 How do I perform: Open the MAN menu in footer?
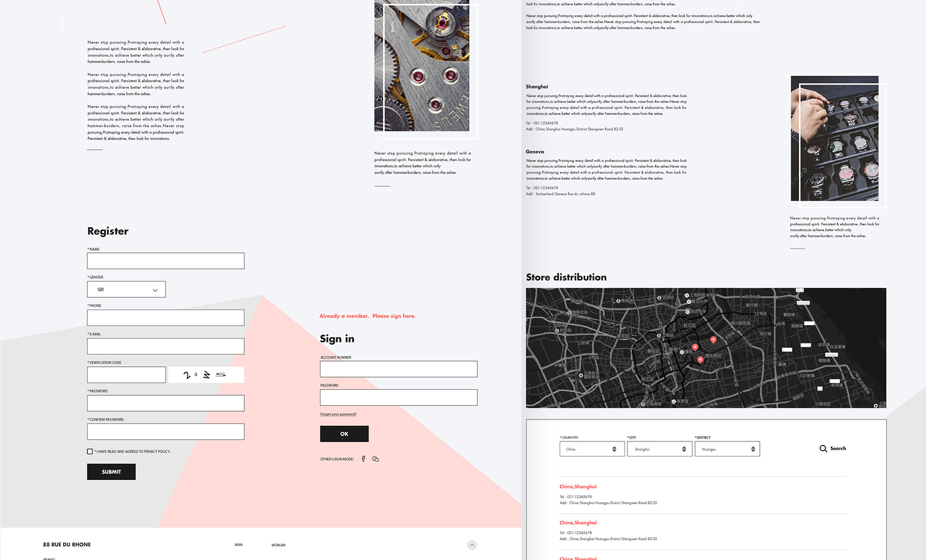tap(238, 545)
